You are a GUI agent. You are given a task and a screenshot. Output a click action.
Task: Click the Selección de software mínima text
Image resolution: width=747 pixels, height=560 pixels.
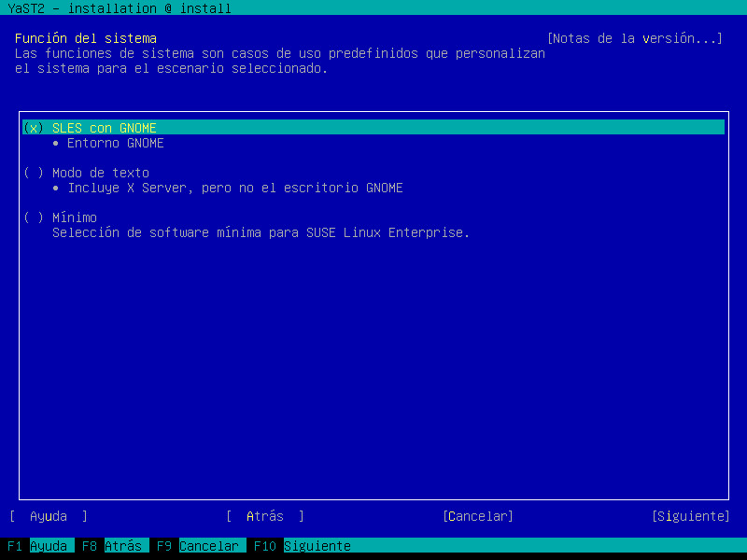pos(261,232)
